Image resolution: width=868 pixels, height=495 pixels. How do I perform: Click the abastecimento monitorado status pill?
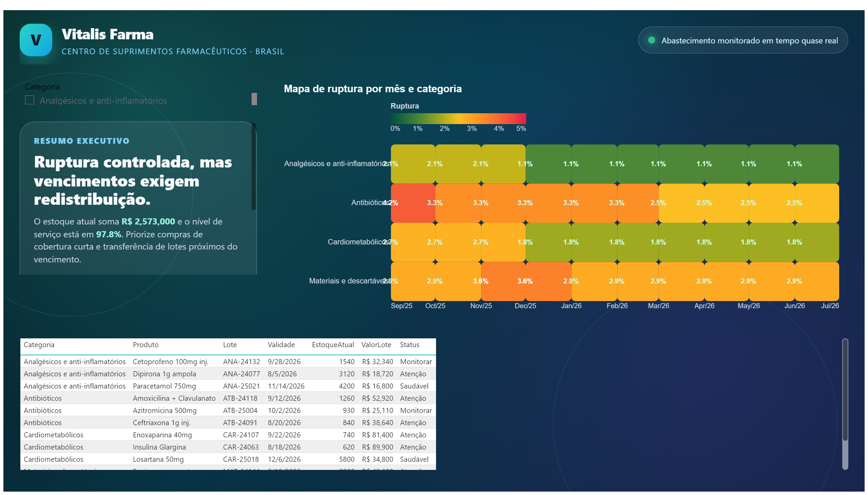coord(743,40)
